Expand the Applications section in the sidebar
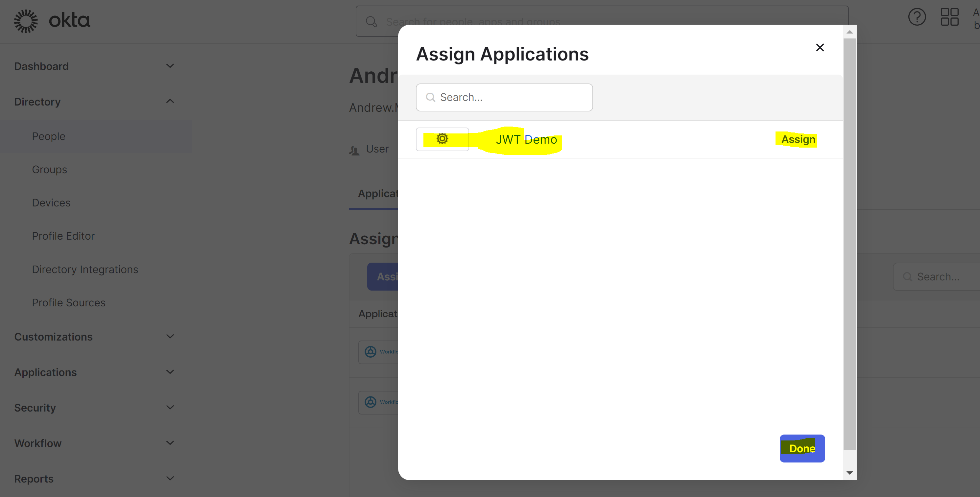 tap(170, 371)
